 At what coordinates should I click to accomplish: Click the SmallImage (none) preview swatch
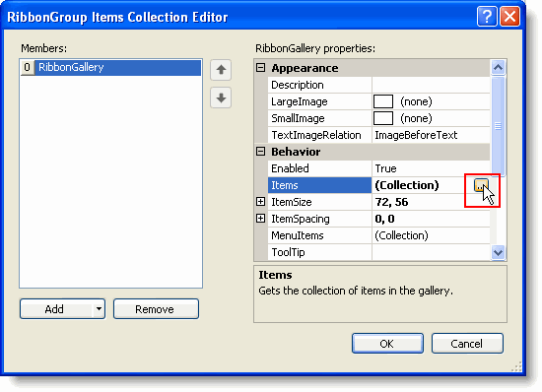click(383, 118)
